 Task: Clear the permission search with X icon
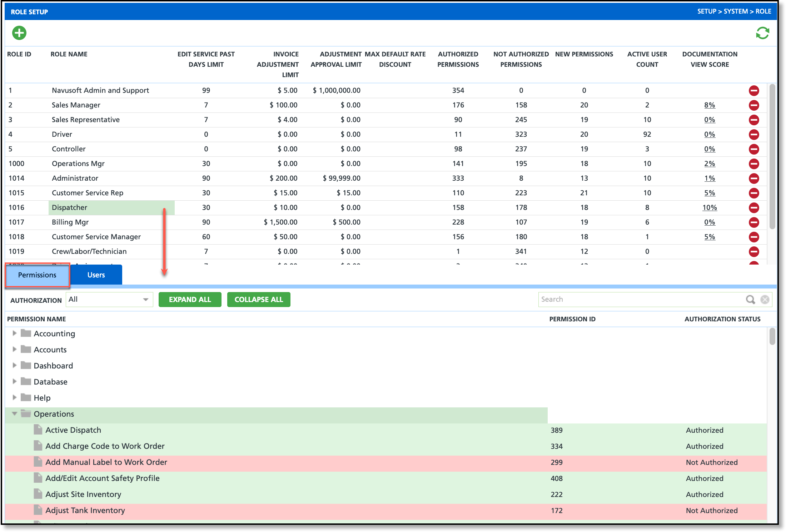[765, 300]
